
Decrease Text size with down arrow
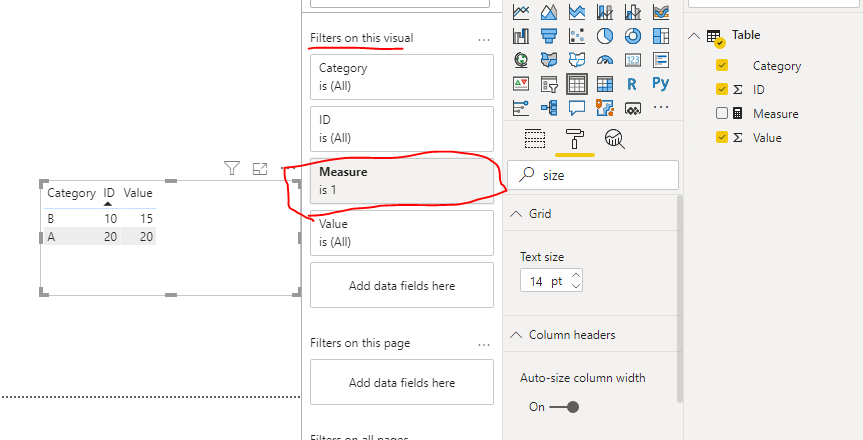576,286
